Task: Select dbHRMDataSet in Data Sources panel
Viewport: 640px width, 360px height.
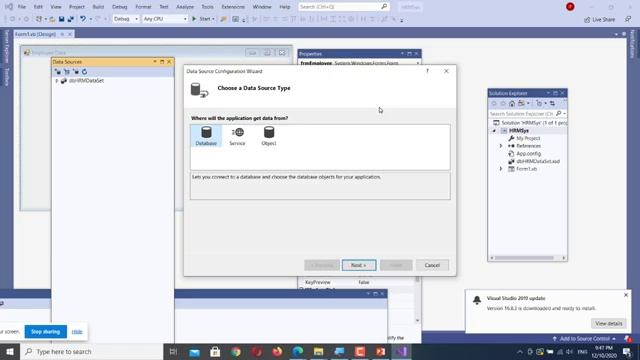Action: (x=86, y=81)
